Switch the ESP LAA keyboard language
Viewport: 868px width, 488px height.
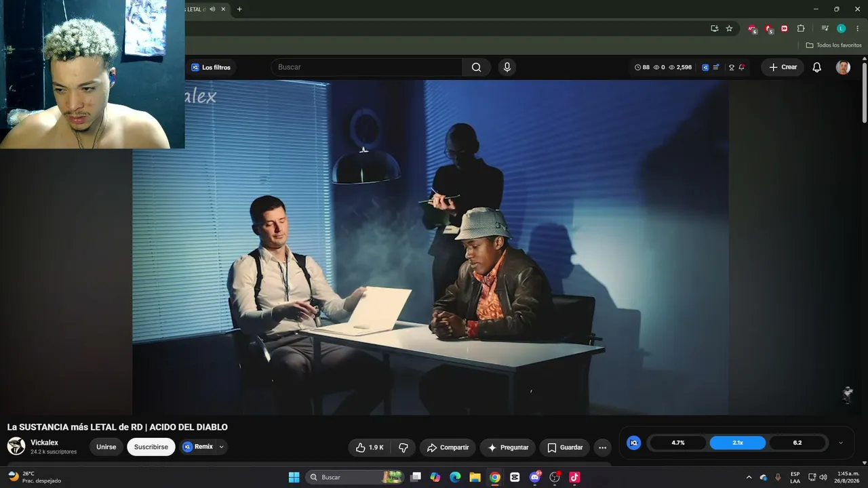(795, 477)
